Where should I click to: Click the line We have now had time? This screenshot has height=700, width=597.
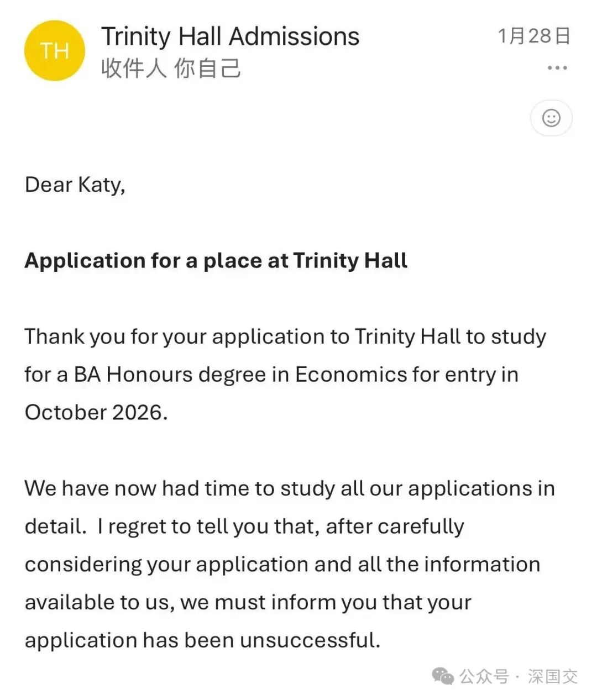click(290, 488)
